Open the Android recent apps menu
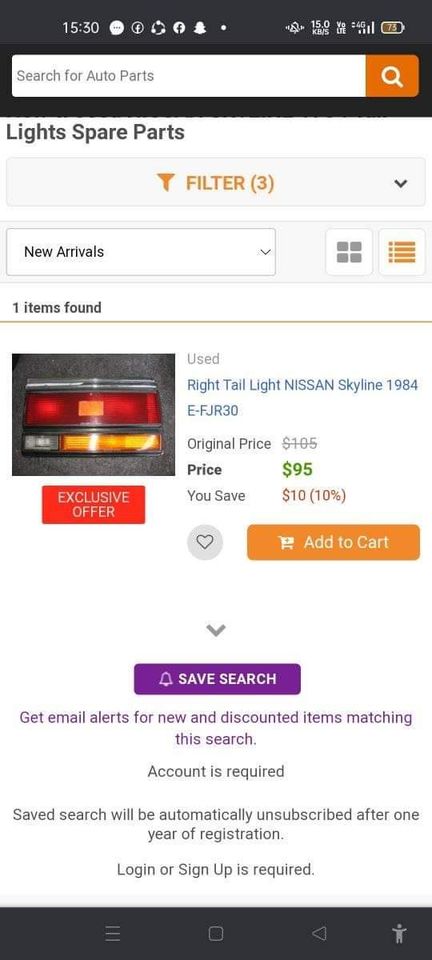The height and width of the screenshot is (960, 432). (113, 934)
